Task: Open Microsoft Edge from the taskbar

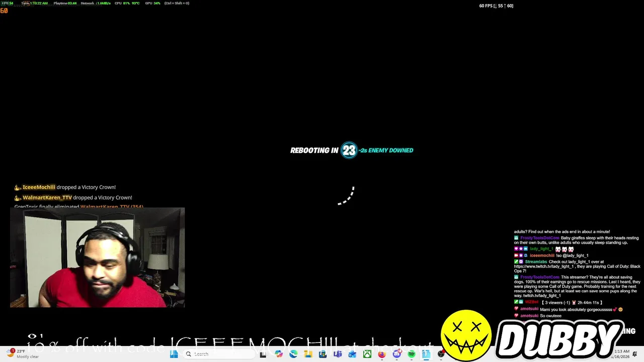Action: pyautogui.click(x=293, y=354)
